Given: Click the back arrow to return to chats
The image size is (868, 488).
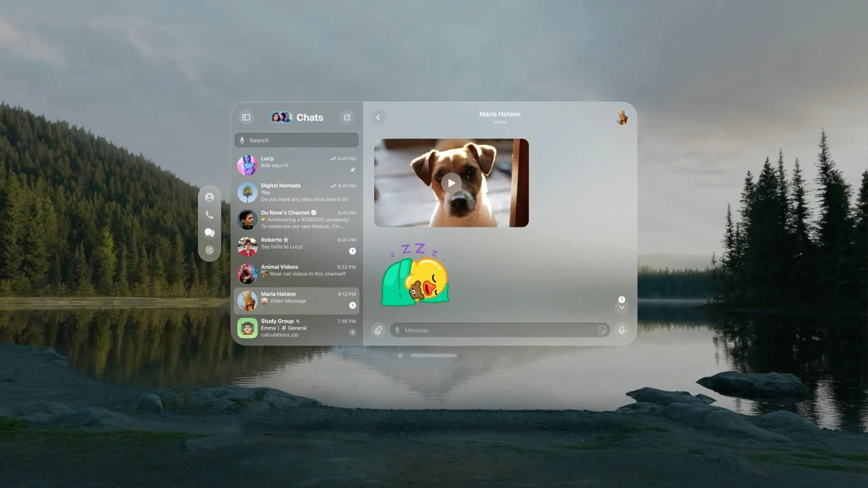Looking at the screenshot, I should (378, 117).
